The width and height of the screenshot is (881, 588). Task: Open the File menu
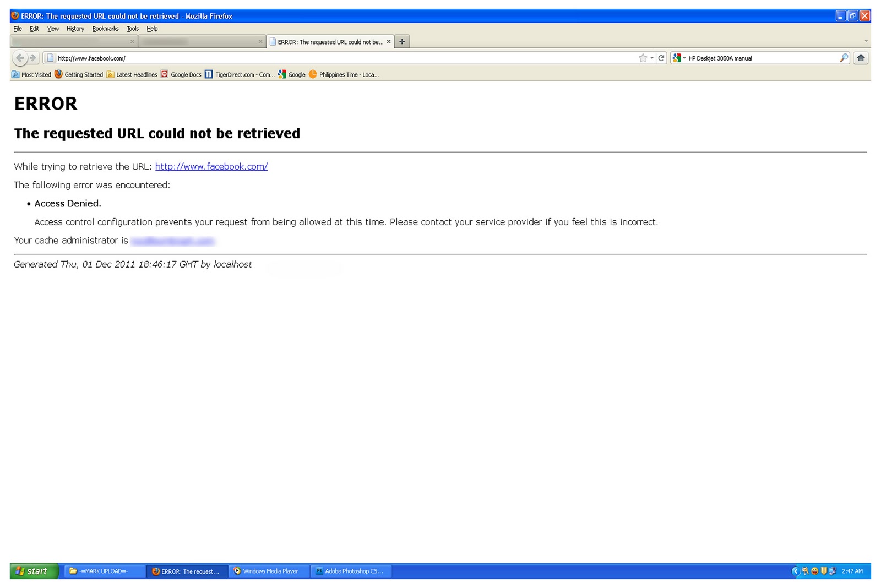[18, 29]
